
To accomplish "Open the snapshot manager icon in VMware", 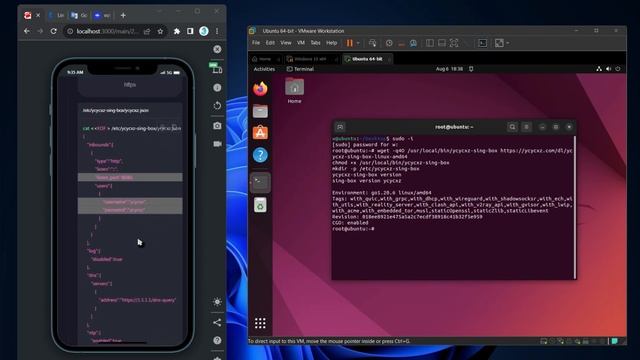I will [413, 43].
